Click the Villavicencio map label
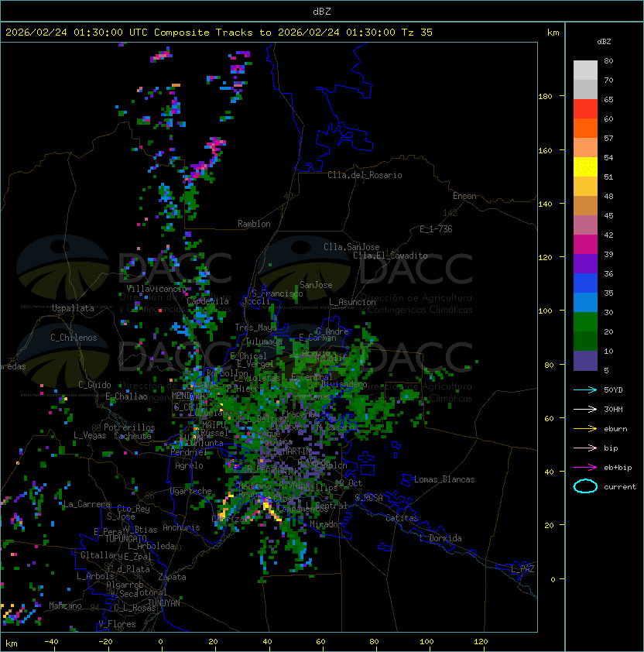The image size is (644, 652). point(156,289)
